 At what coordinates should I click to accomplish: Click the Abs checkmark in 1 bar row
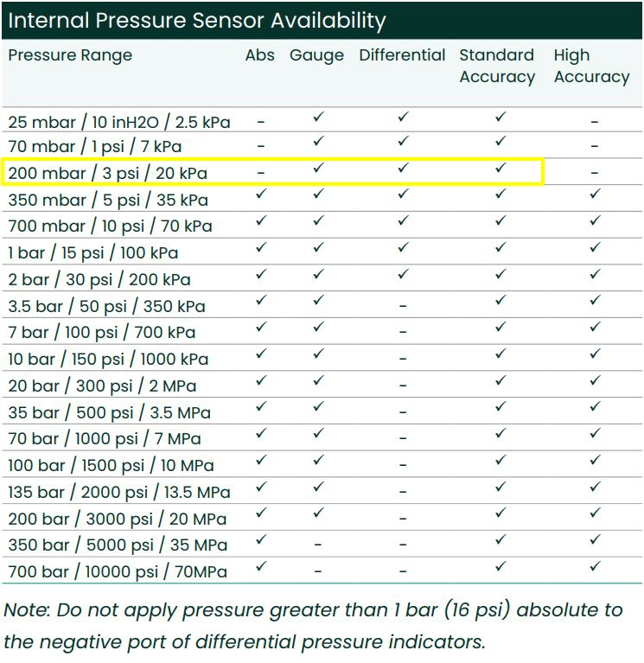(260, 248)
